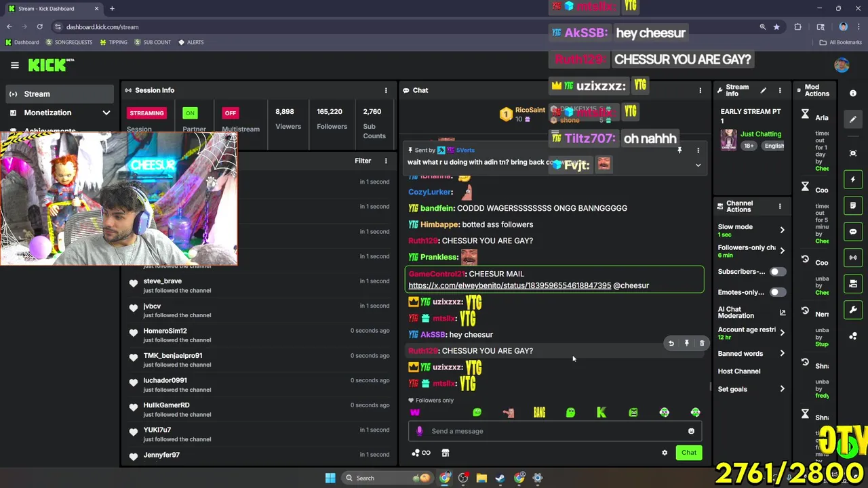
Task: Open the Chat panel three-dot options
Action: pos(701,90)
